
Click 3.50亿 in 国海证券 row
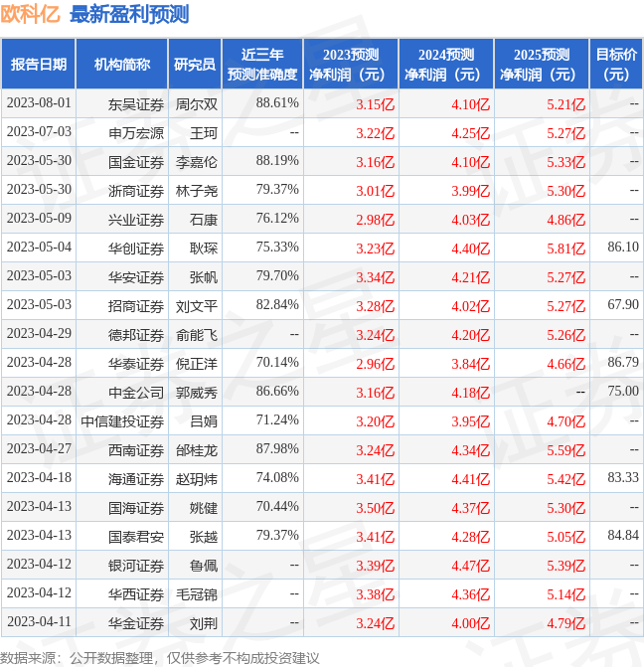click(376, 509)
